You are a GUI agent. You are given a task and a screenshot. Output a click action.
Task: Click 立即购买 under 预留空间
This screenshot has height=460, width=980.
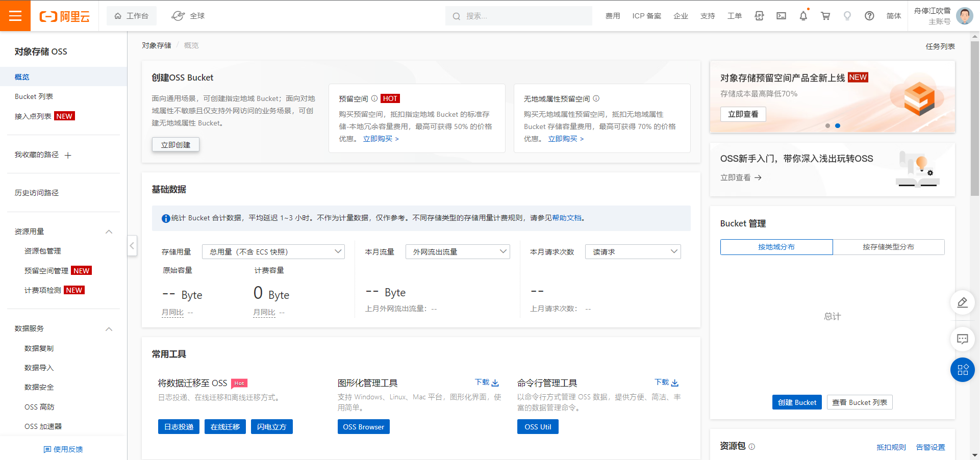381,139
